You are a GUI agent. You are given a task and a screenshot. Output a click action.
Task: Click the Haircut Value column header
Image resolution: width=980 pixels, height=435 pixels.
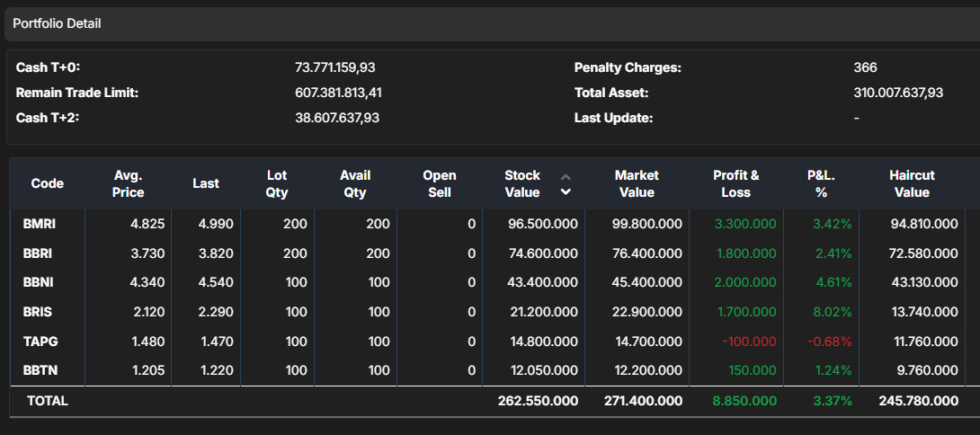(912, 183)
